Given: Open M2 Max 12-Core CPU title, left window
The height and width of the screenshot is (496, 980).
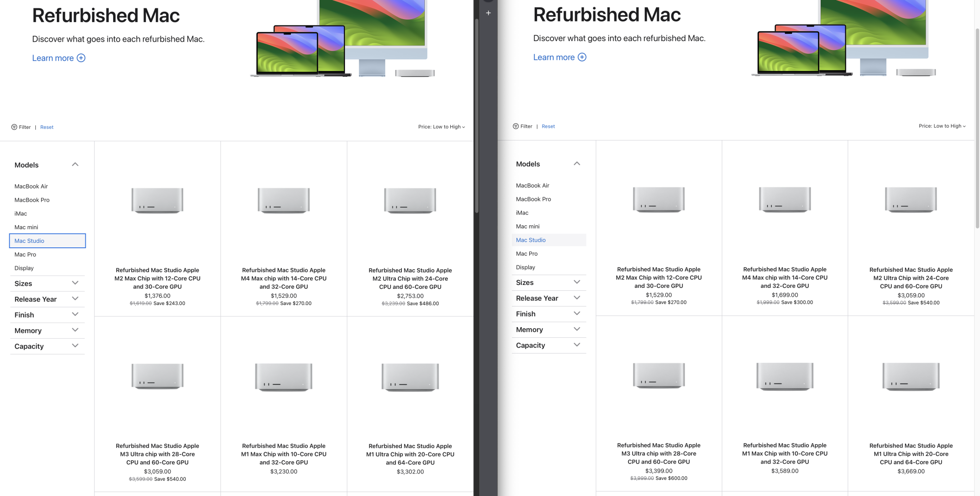Looking at the screenshot, I should tap(157, 279).
